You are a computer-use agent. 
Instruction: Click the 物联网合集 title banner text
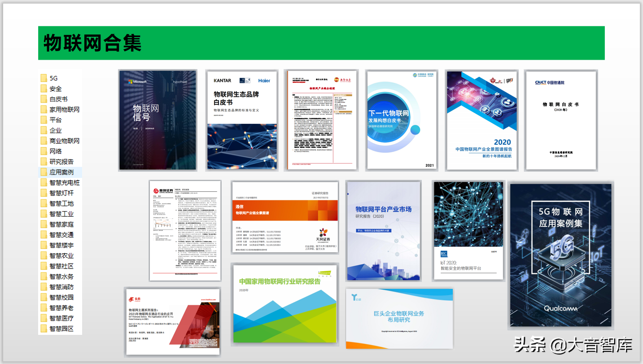point(93,43)
